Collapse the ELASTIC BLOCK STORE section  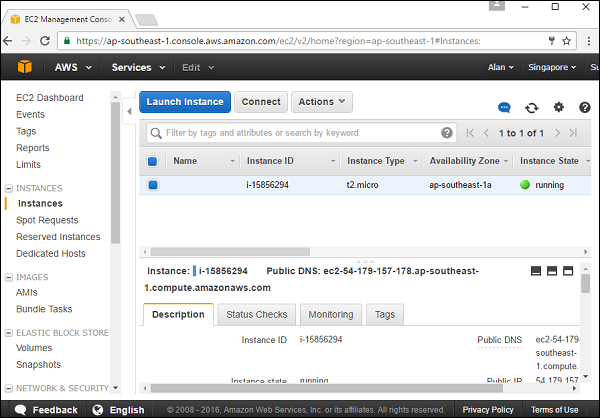click(x=8, y=333)
